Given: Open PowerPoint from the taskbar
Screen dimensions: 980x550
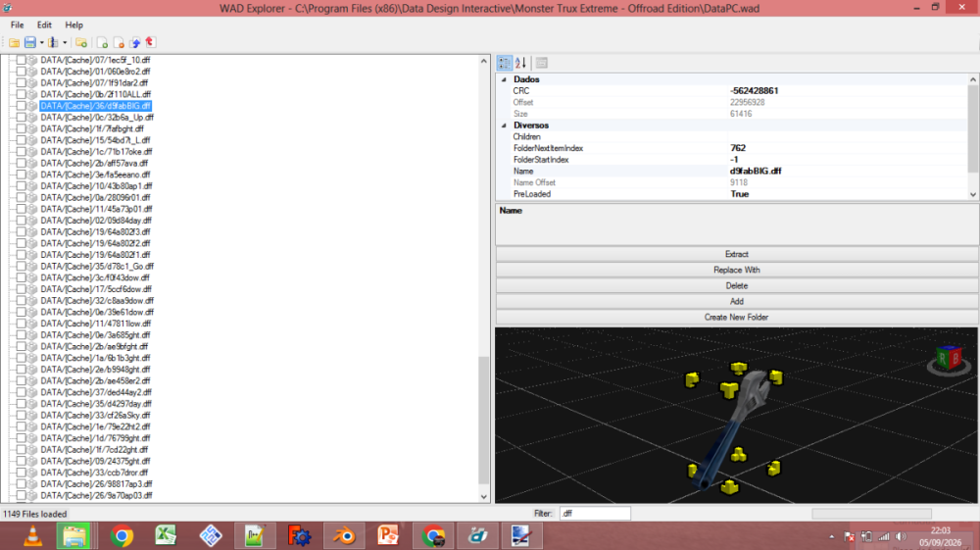Looking at the screenshot, I should pyautogui.click(x=387, y=536).
